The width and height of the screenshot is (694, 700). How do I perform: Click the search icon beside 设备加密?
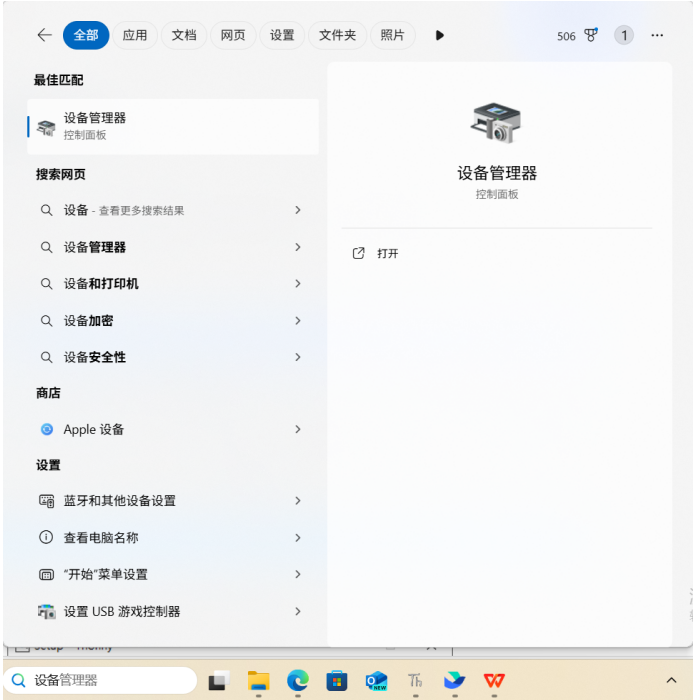click(46, 321)
